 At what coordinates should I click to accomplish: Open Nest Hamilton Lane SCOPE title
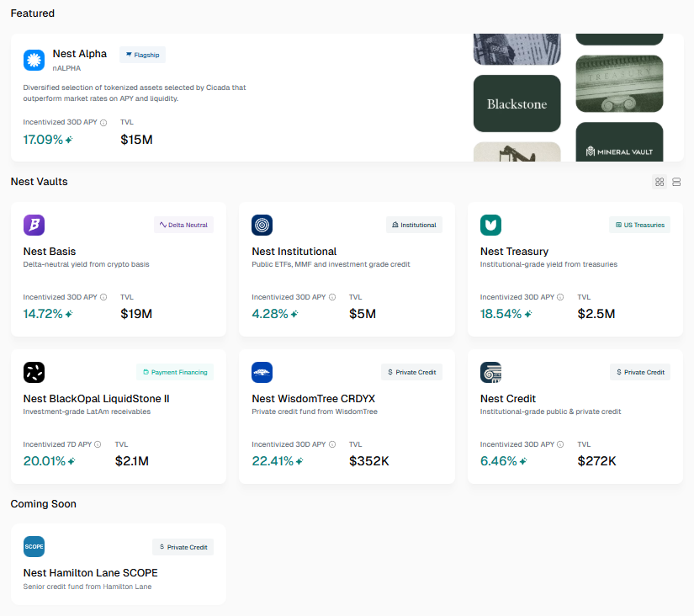[91, 573]
